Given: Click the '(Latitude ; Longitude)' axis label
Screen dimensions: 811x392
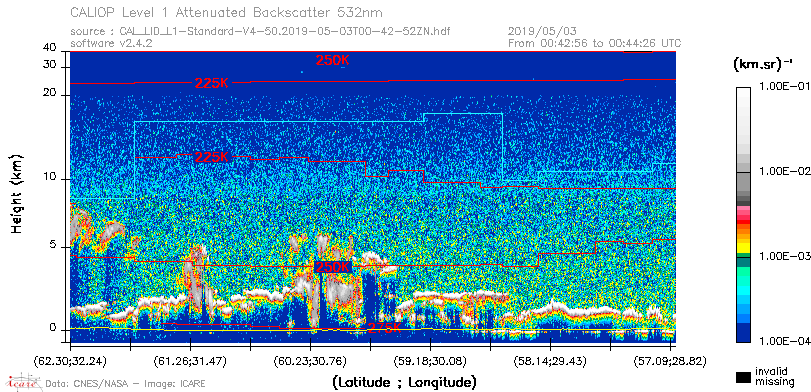Looking at the screenshot, I should [404, 382].
